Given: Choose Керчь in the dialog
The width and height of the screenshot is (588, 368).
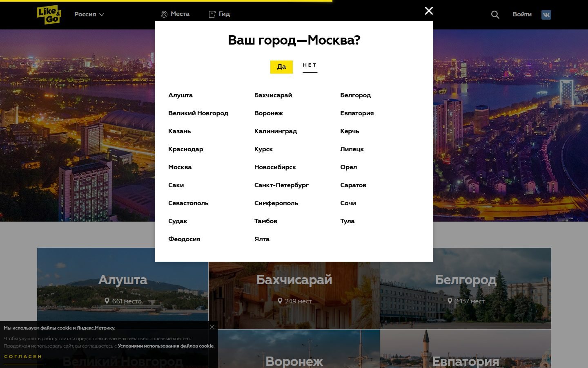Looking at the screenshot, I should click(350, 131).
